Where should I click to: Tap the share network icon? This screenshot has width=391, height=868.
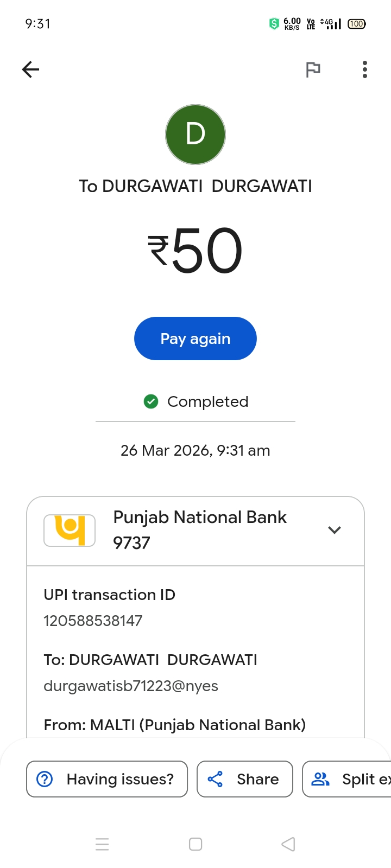click(x=215, y=779)
